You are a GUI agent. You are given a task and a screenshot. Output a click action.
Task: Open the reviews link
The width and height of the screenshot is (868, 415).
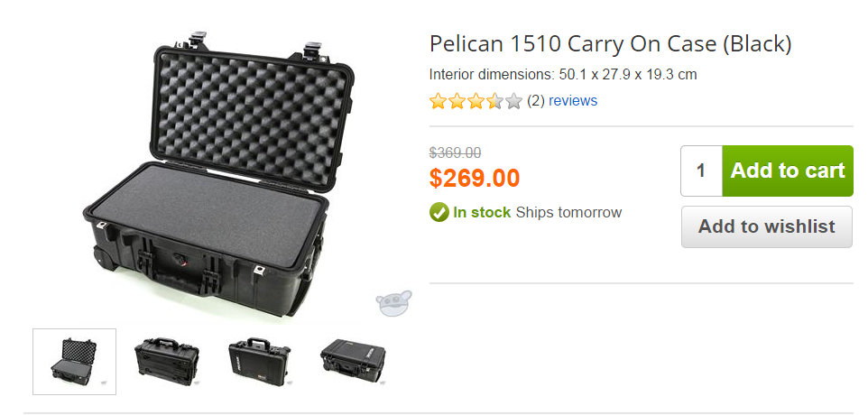click(573, 101)
